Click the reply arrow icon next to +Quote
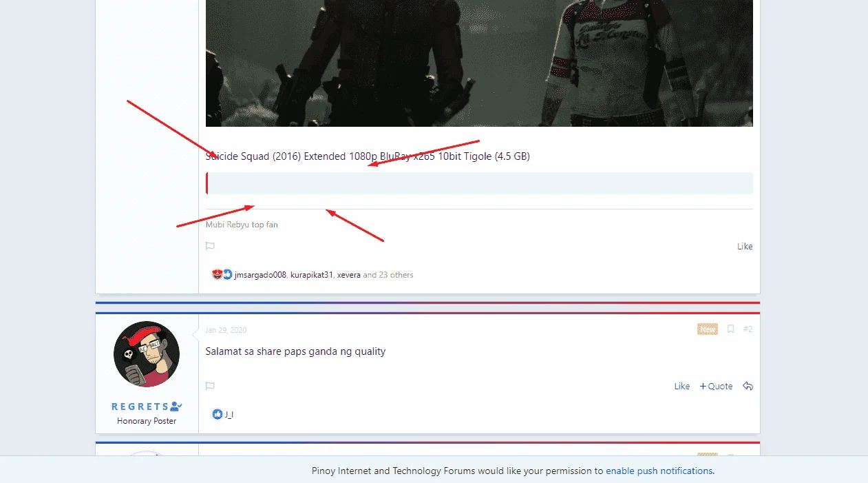 tap(748, 387)
